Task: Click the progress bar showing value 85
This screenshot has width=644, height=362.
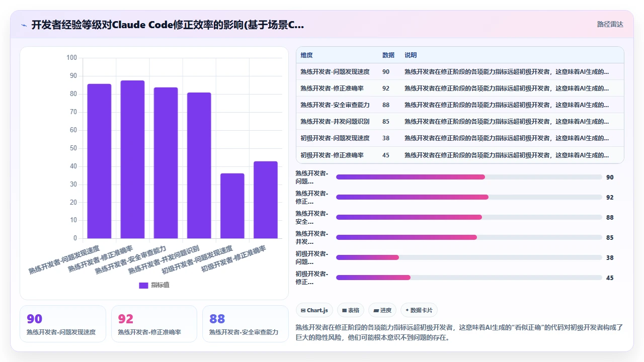Action: click(x=469, y=237)
